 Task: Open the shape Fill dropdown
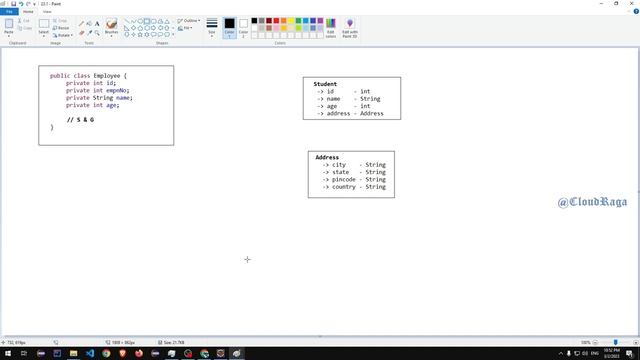point(185,28)
